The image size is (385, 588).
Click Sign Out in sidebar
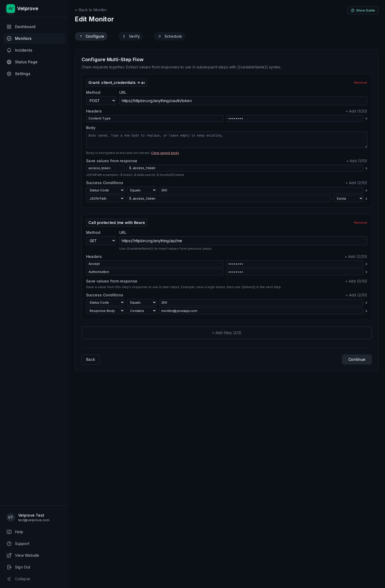pos(34,567)
